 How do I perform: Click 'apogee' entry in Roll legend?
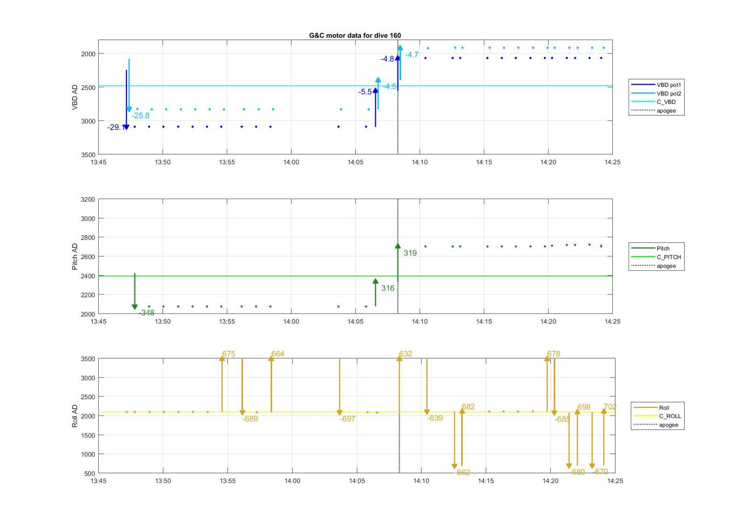(x=656, y=425)
